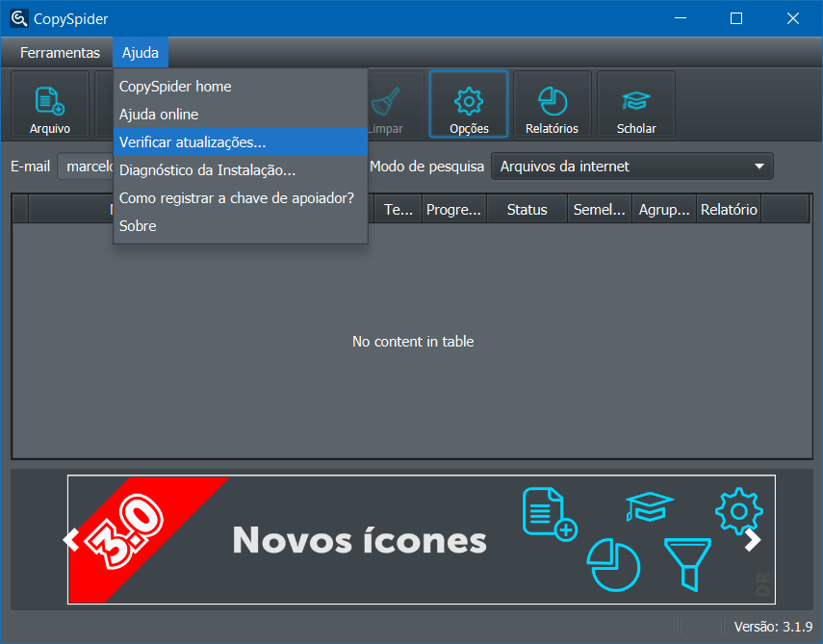Show the next banner slide
The width and height of the screenshot is (823, 644).
(x=753, y=539)
